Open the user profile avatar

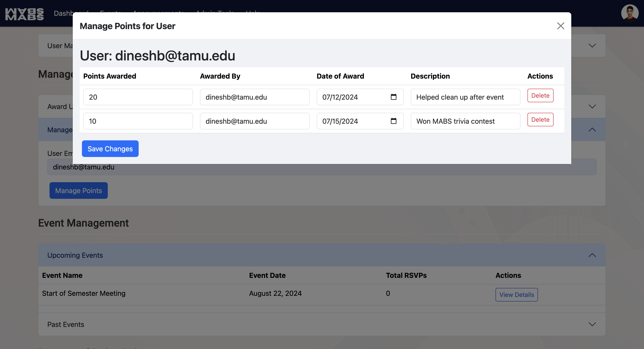pos(630,13)
